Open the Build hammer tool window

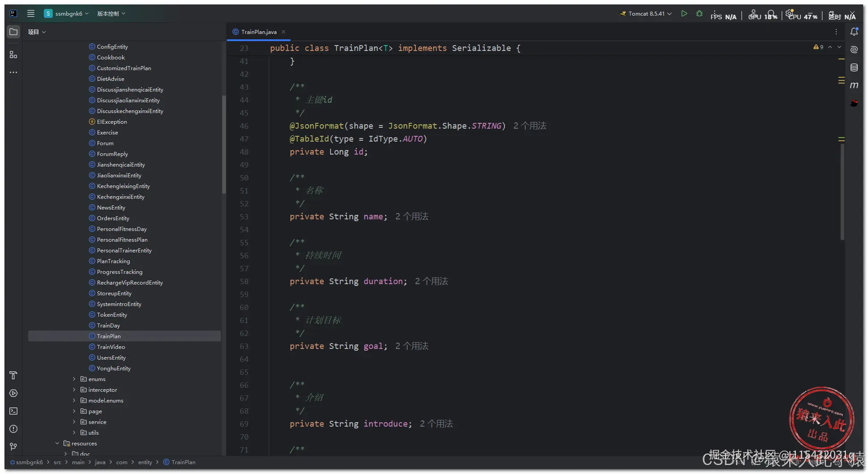(13, 375)
